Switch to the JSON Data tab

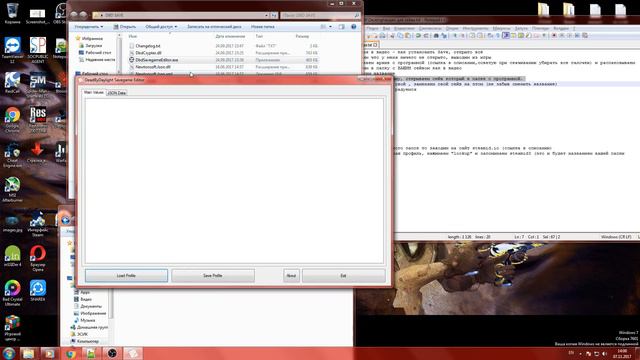116,93
